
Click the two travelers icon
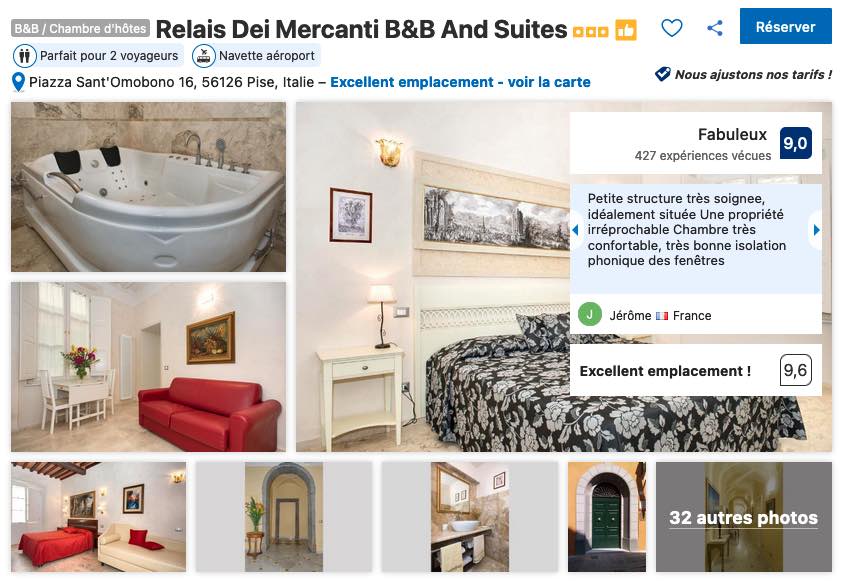24,56
